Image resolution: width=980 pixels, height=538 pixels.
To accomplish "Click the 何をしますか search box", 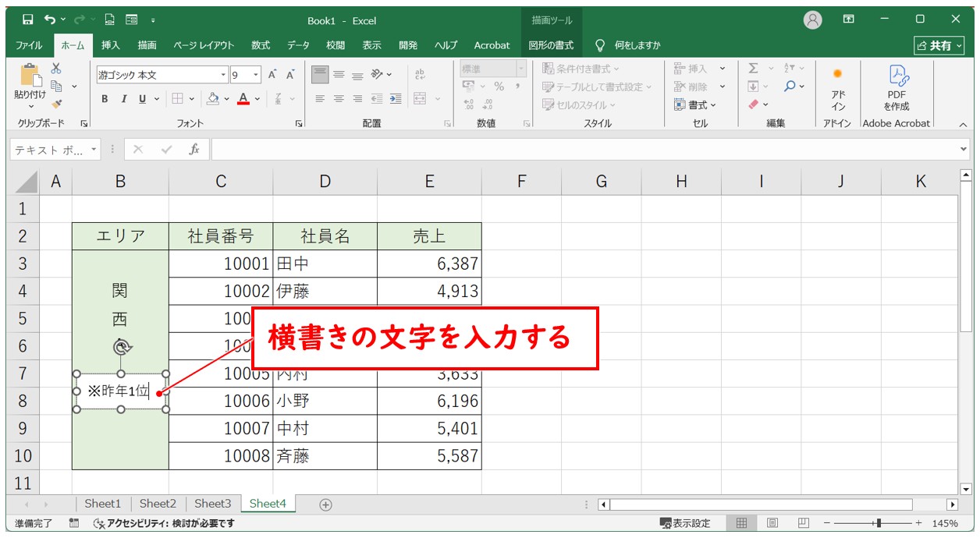I will pyautogui.click(x=629, y=45).
